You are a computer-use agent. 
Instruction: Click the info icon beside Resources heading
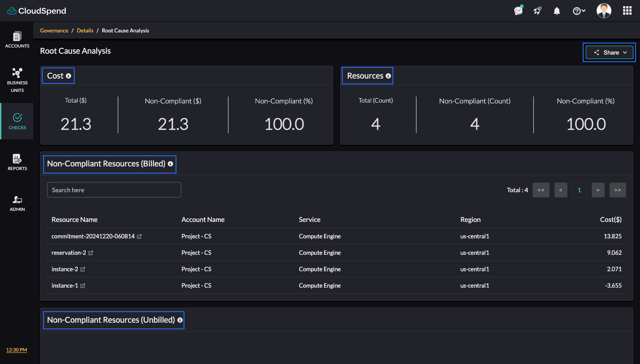coord(388,76)
